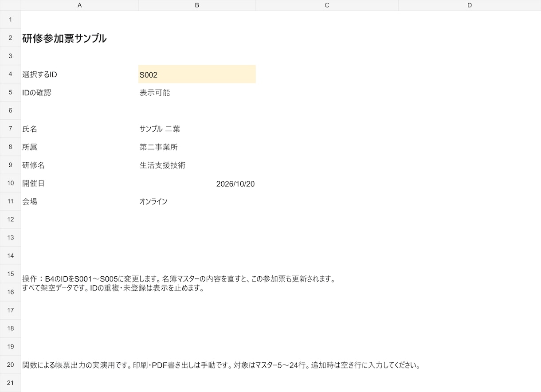Select column B header
This screenshot has width=541, height=392.
[197, 5]
